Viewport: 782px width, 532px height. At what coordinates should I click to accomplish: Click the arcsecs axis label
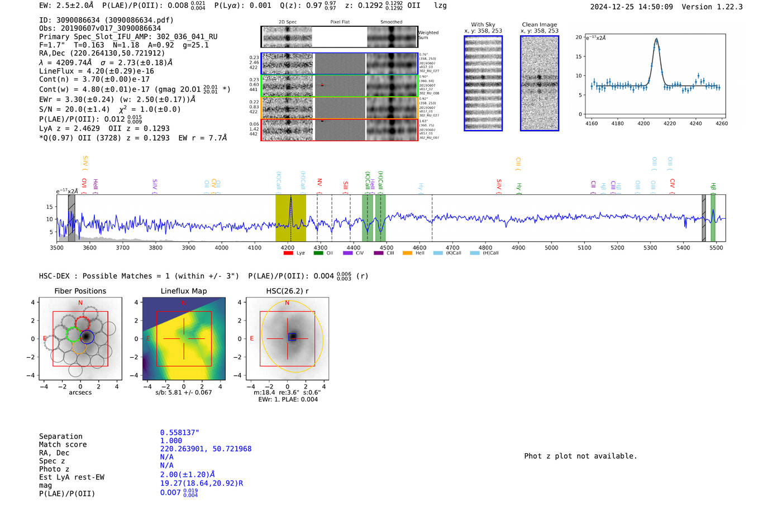(80, 392)
